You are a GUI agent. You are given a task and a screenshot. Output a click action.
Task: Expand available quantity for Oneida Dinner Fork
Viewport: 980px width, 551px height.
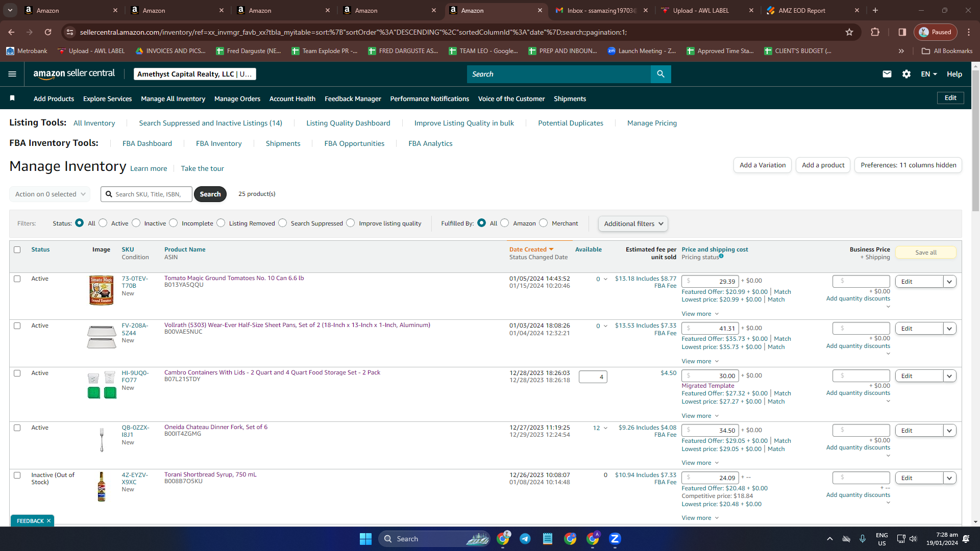[x=605, y=428]
